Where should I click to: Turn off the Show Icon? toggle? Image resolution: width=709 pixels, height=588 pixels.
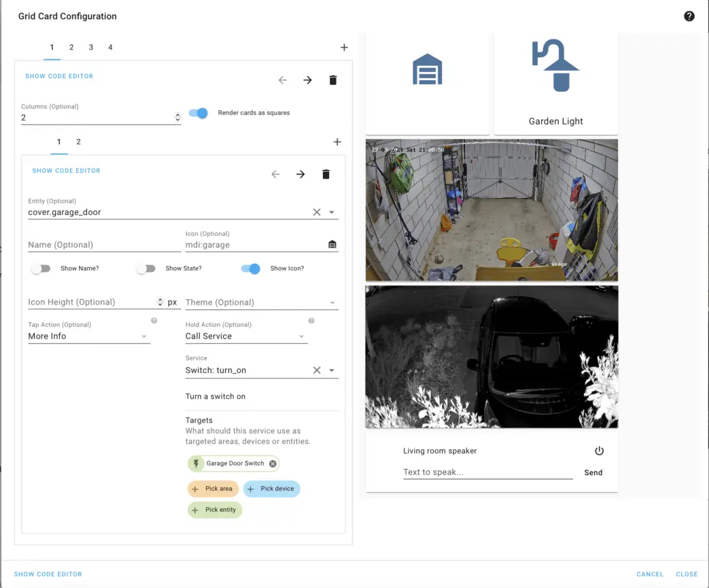251,269
